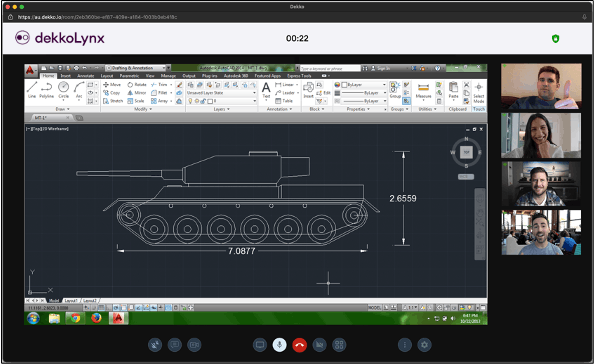Open the Unsaved Layer State dropdown
Screen dimensions: 594x364
[221, 93]
